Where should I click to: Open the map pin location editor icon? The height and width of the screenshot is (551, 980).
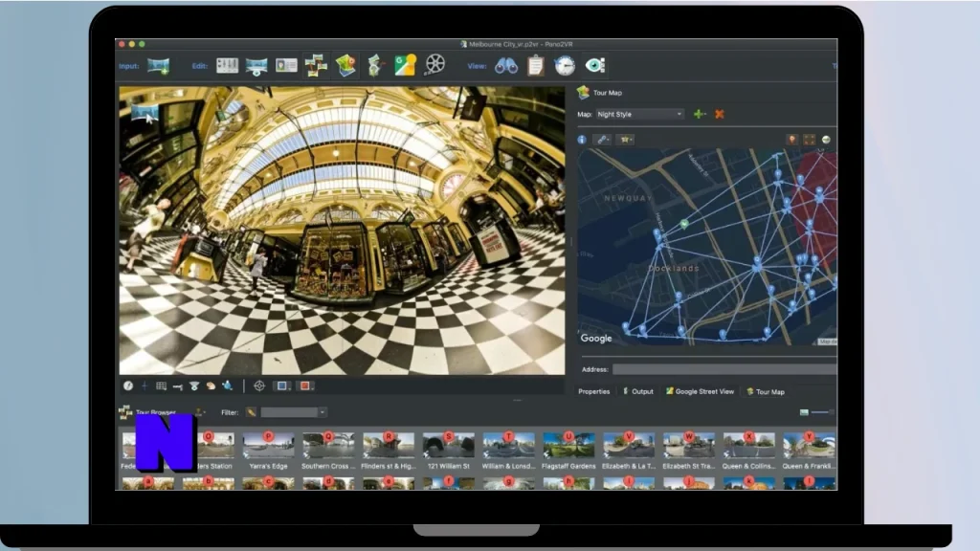click(375, 66)
